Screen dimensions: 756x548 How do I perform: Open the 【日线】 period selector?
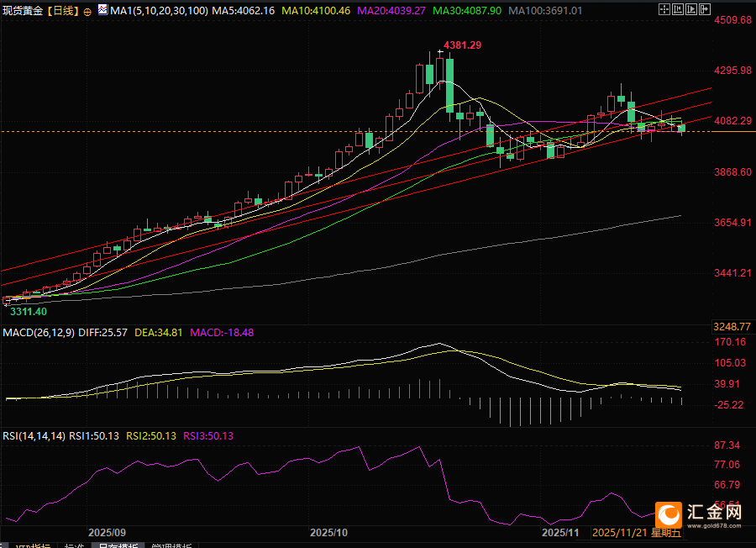pyautogui.click(x=63, y=11)
